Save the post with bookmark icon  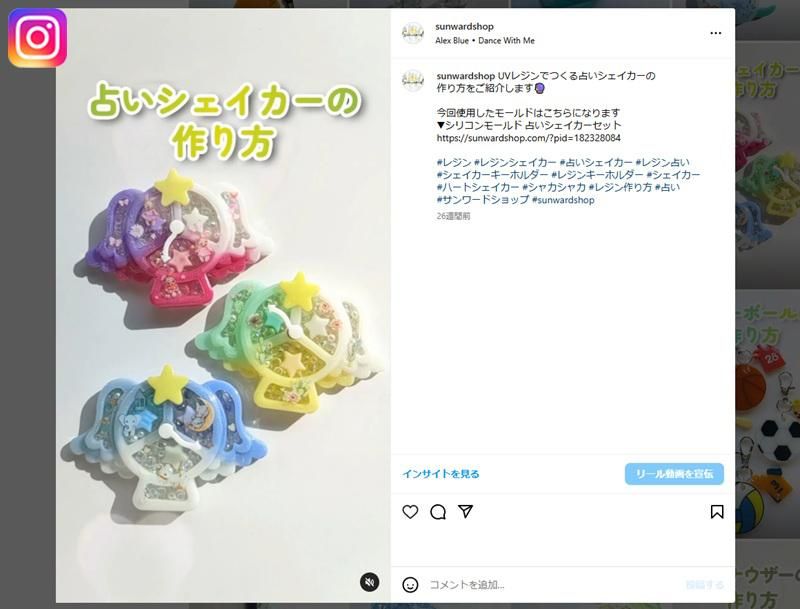pos(717,512)
